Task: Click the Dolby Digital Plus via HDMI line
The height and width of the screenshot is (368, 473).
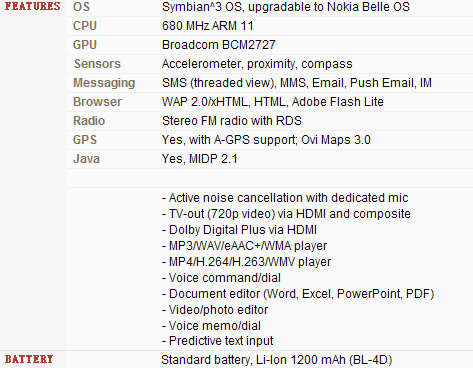Action: [239, 230]
